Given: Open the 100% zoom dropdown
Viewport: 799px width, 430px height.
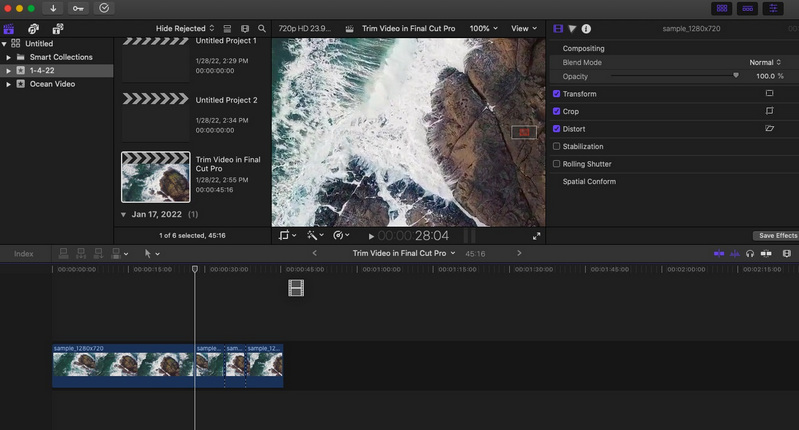Looking at the screenshot, I should [484, 29].
